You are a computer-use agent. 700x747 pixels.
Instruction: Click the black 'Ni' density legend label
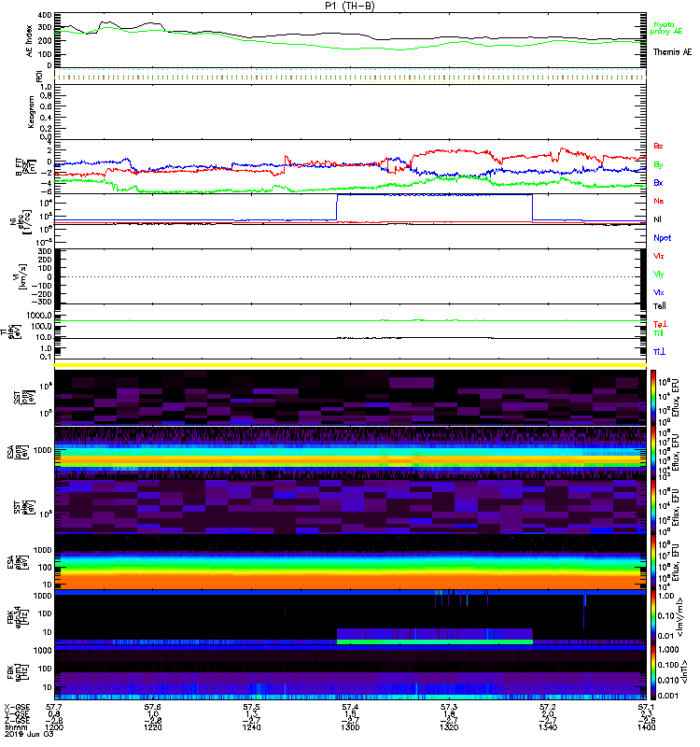click(657, 219)
